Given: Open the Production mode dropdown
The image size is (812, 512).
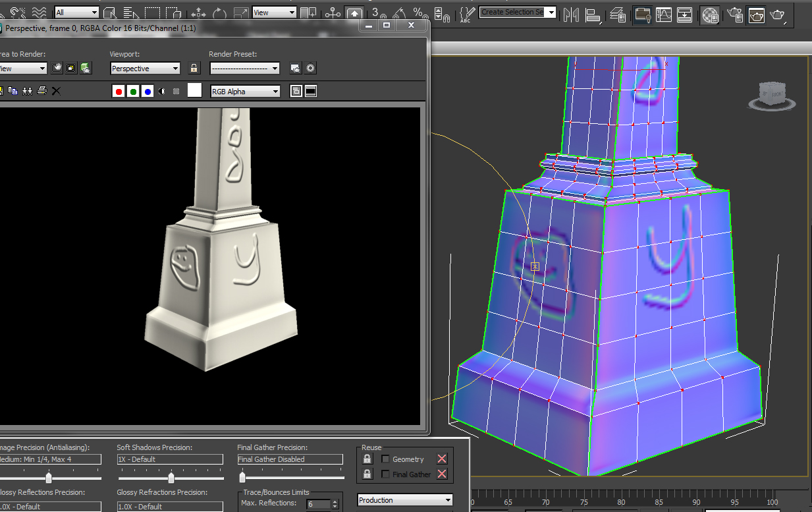Looking at the screenshot, I should [x=404, y=499].
